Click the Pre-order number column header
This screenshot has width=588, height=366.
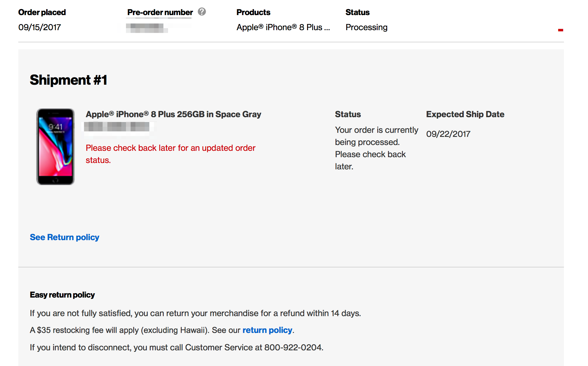click(160, 12)
